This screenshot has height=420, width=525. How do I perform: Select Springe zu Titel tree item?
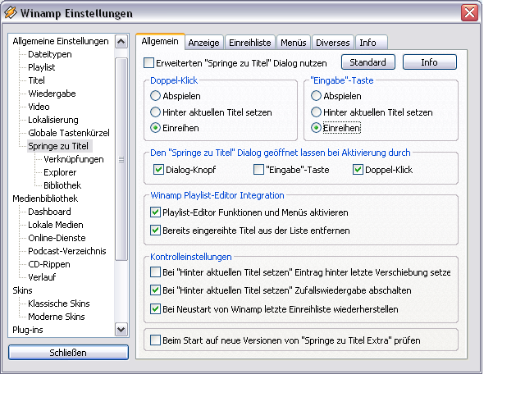pyautogui.click(x=58, y=146)
